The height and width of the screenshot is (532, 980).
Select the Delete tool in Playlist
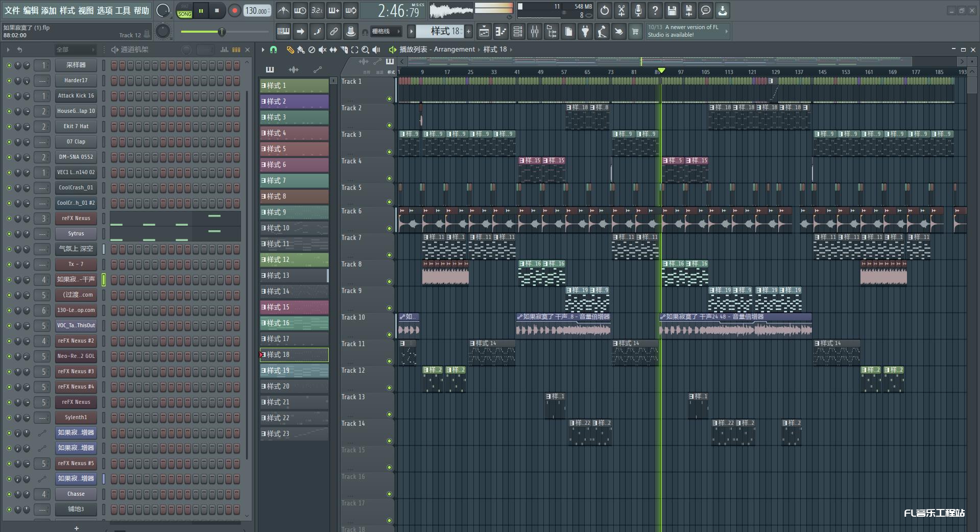click(312, 50)
